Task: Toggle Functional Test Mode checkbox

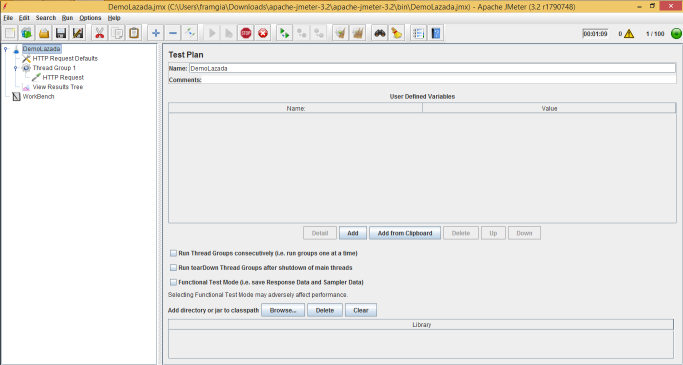Action: coord(173,282)
